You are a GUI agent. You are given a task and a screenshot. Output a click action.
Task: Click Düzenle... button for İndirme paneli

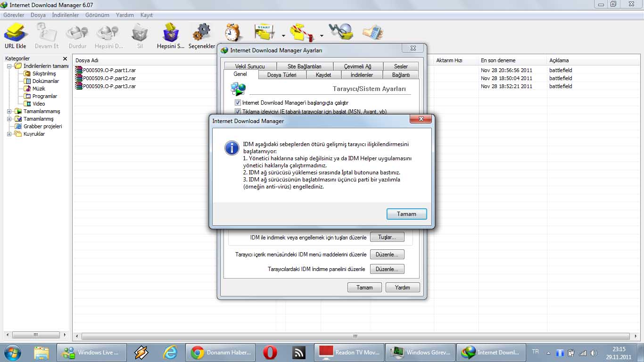[x=387, y=269]
